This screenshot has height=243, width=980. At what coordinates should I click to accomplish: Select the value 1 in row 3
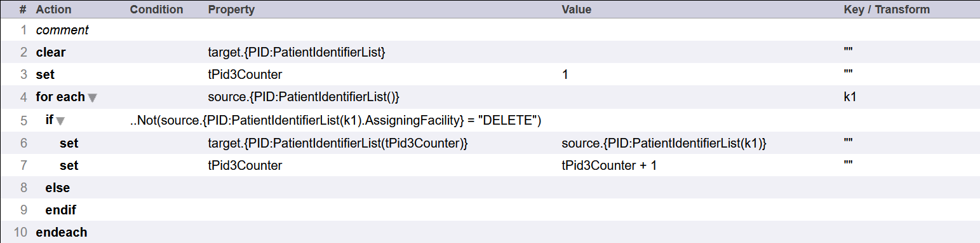click(x=565, y=75)
